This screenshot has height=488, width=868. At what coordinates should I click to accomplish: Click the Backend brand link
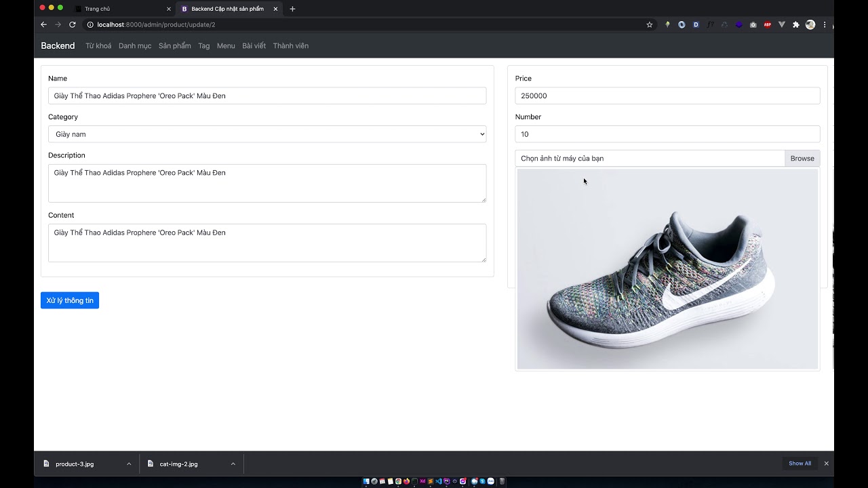tap(58, 45)
